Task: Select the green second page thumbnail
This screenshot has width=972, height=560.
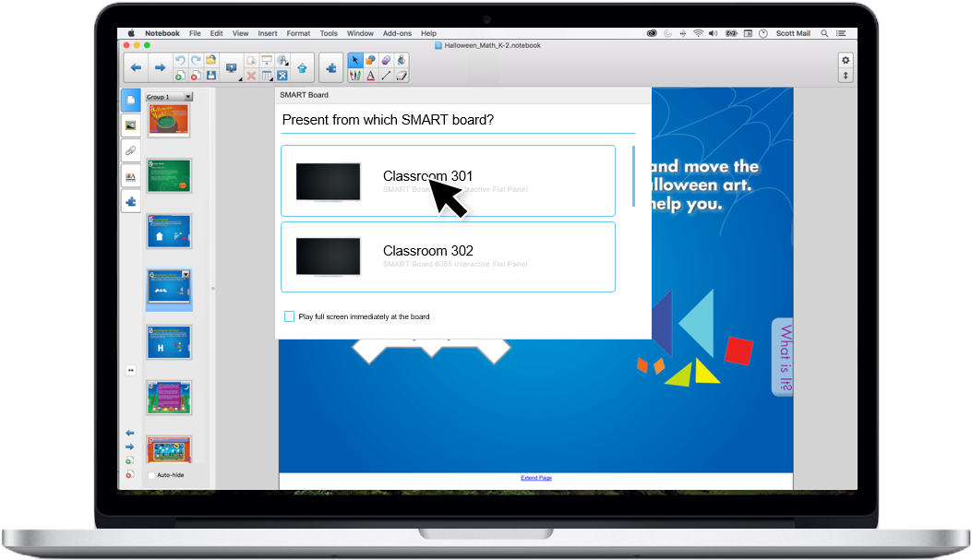Action: pos(168,175)
